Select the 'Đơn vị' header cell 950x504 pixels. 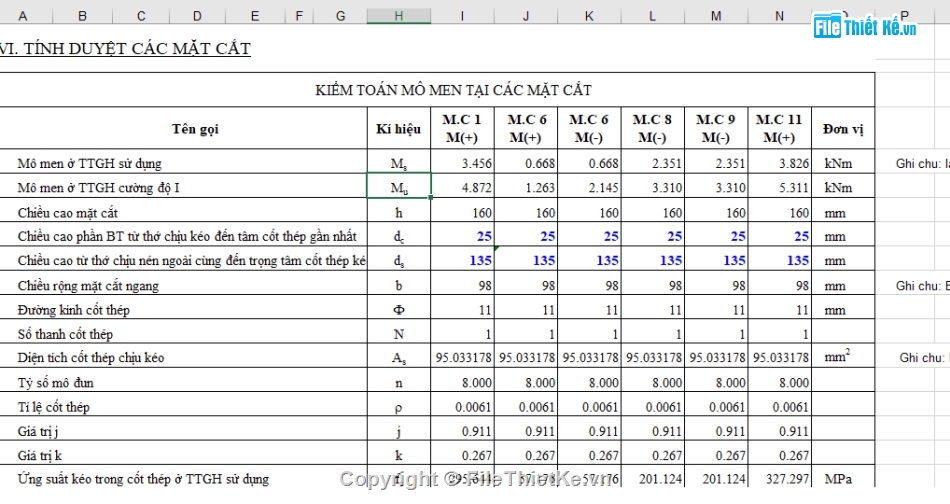coord(843,128)
